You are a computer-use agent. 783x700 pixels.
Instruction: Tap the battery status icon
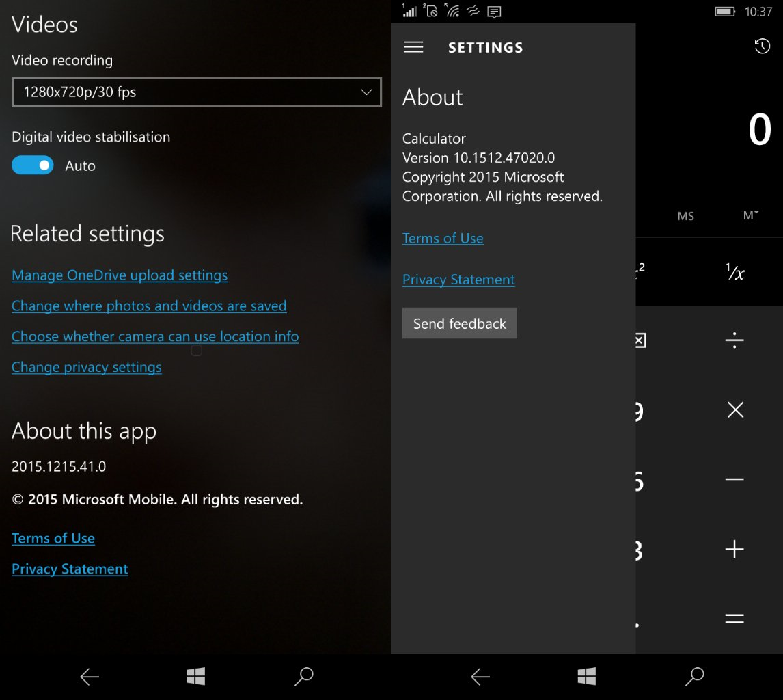724,12
